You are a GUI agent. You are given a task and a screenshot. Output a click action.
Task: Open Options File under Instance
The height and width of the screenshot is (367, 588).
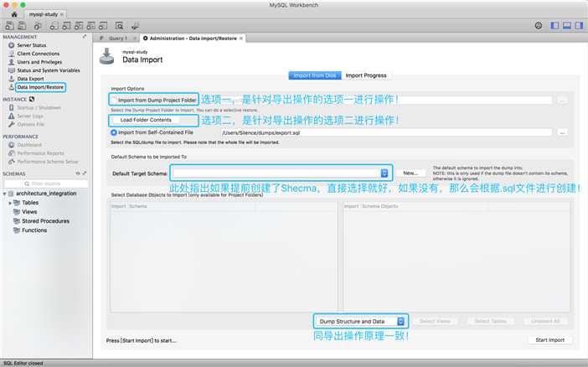[30, 124]
